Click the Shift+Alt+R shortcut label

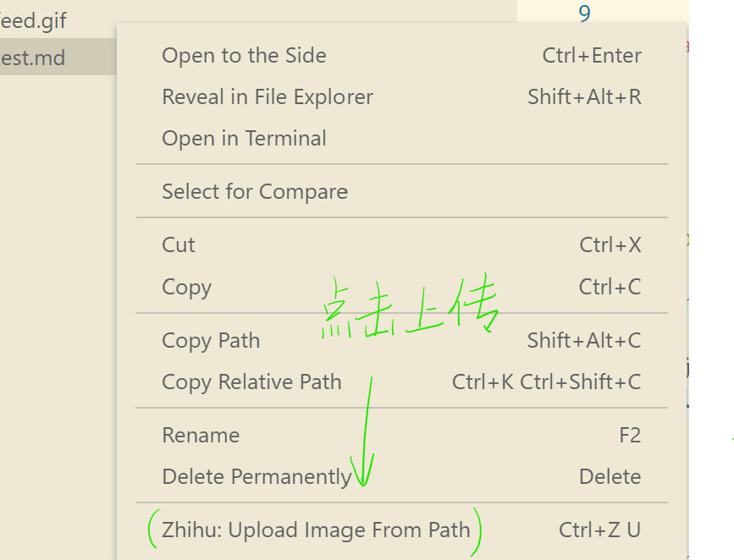click(584, 97)
